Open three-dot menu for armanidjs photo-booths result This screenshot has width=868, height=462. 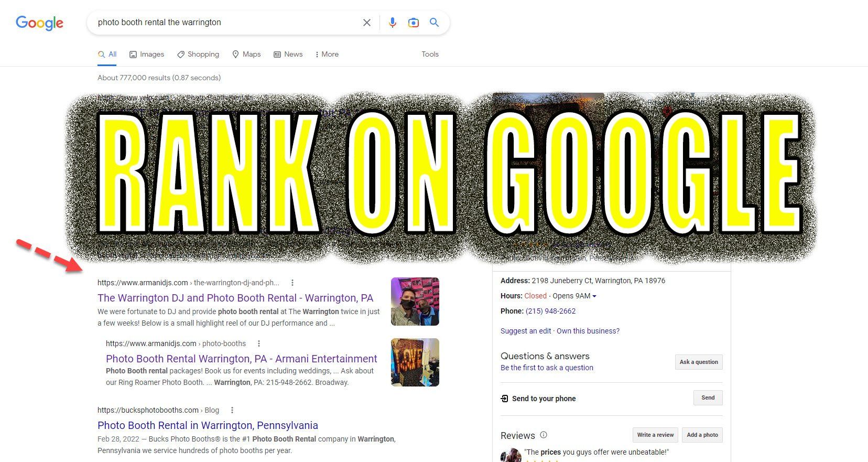(259, 343)
